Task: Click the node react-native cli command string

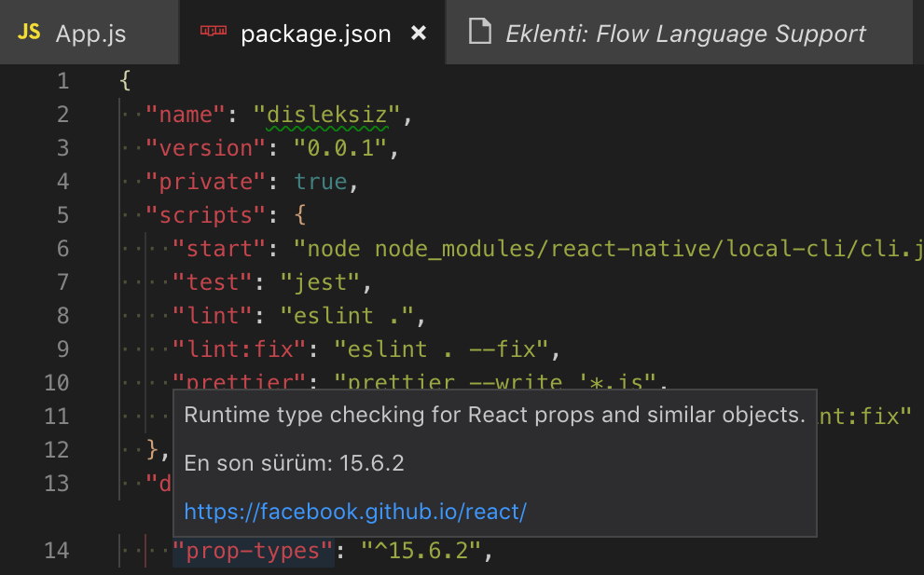Action: [609, 249]
